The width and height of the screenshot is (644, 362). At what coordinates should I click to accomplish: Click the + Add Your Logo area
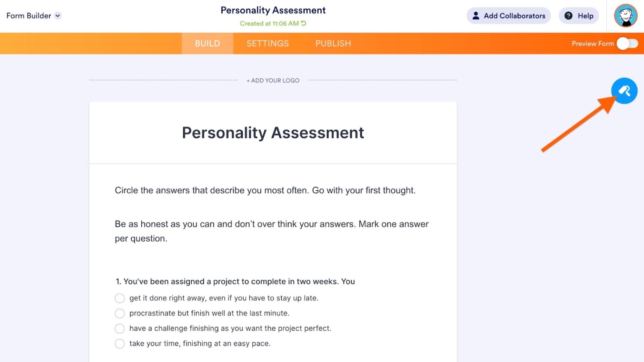[x=273, y=80]
